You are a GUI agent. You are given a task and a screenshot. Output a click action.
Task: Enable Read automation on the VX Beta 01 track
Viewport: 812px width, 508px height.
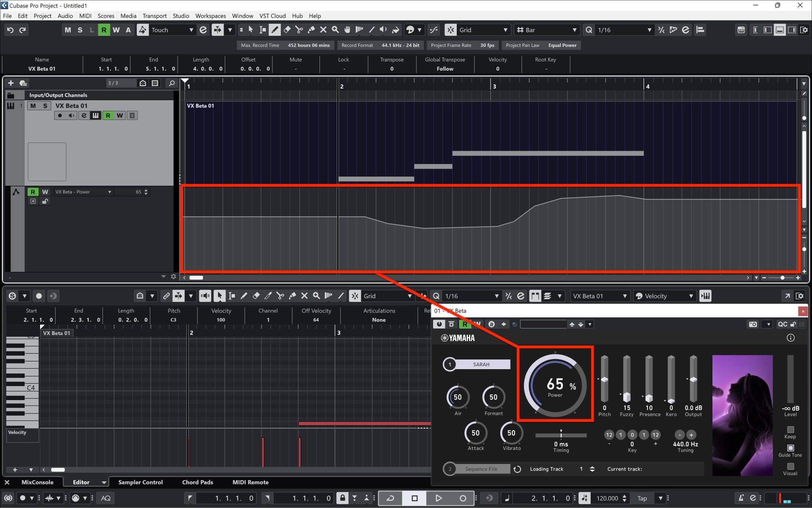108,115
